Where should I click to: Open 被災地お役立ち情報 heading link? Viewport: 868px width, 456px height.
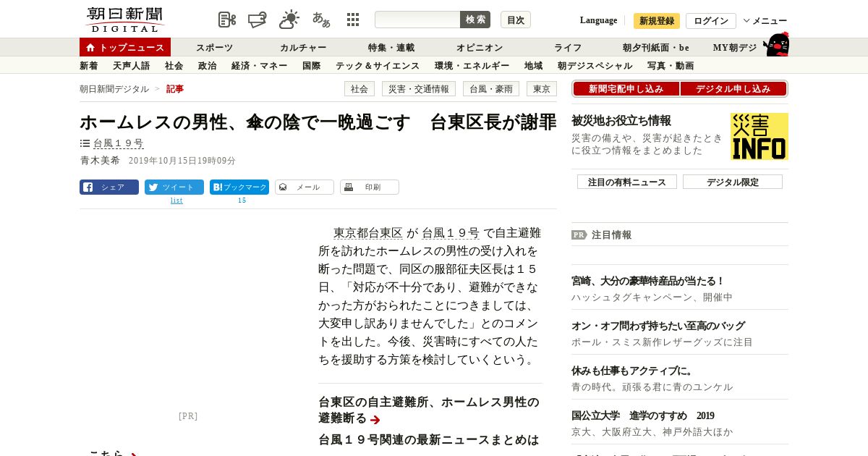pyautogui.click(x=621, y=120)
